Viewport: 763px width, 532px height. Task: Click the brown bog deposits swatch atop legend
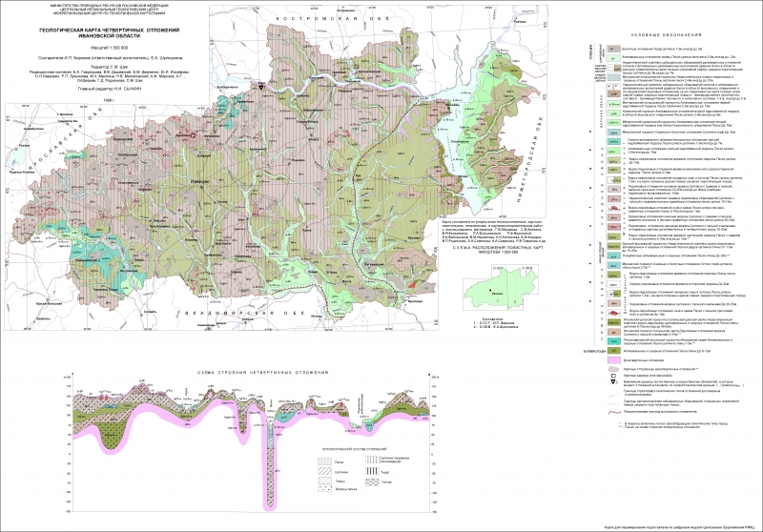(x=614, y=49)
